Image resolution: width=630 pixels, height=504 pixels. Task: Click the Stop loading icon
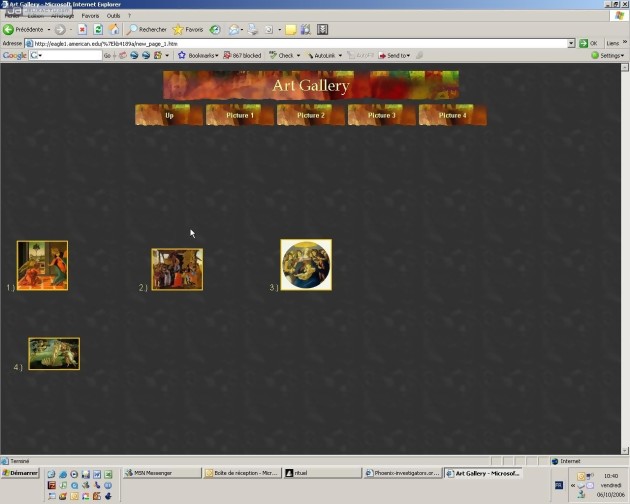pos(82,30)
